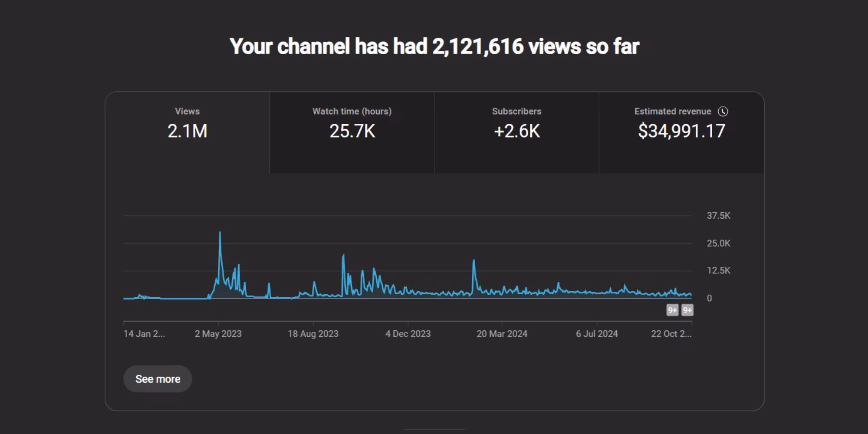The width and height of the screenshot is (868, 434).
Task: Click the first 9+ video marker
Action: (x=672, y=310)
